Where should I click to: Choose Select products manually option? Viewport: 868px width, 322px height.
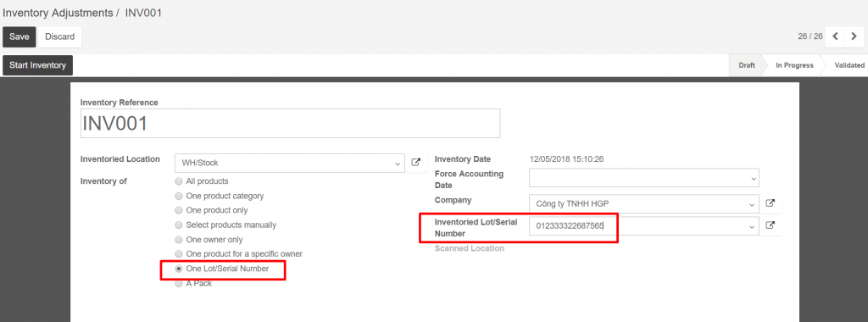click(178, 225)
